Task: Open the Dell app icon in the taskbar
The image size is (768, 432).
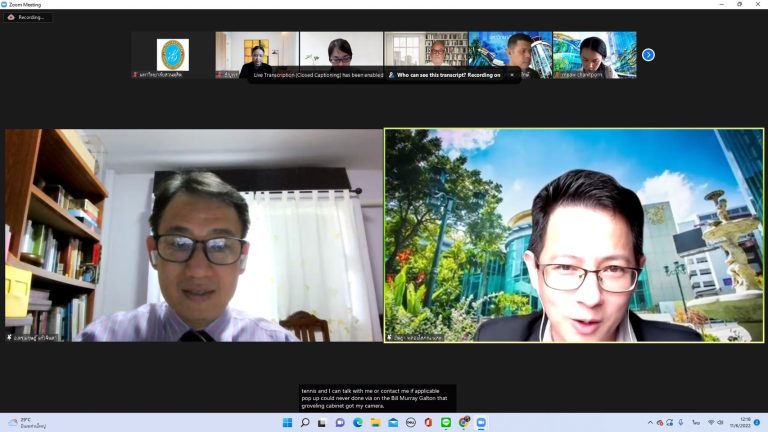Action: pos(410,423)
